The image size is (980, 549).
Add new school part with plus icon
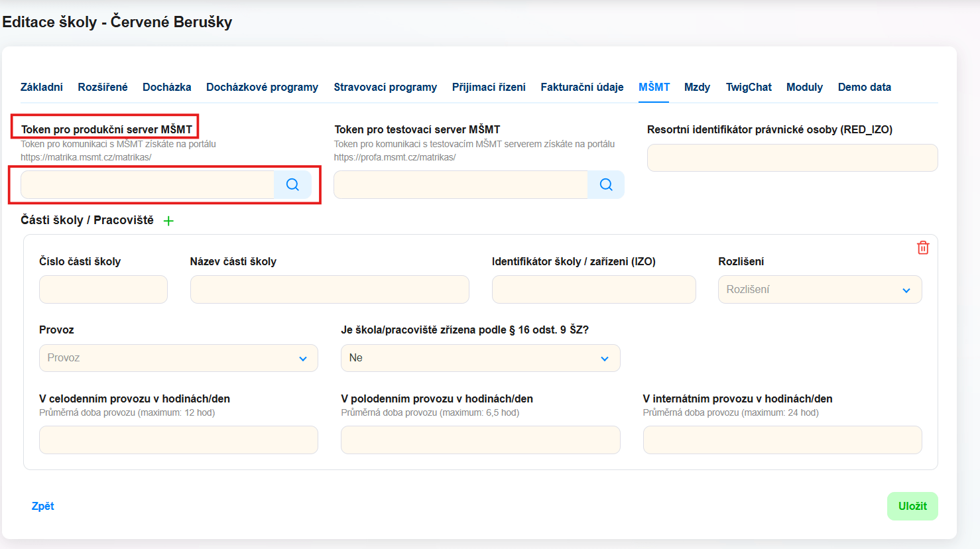[168, 221]
